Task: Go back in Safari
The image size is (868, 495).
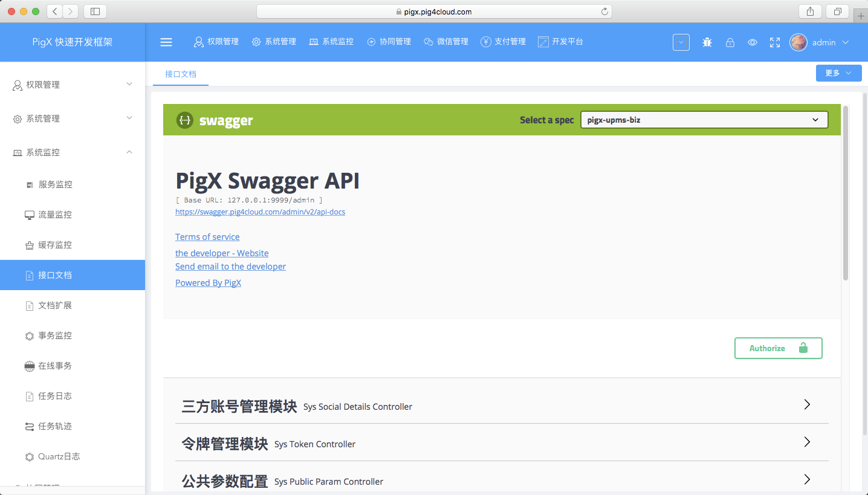Action: (55, 11)
